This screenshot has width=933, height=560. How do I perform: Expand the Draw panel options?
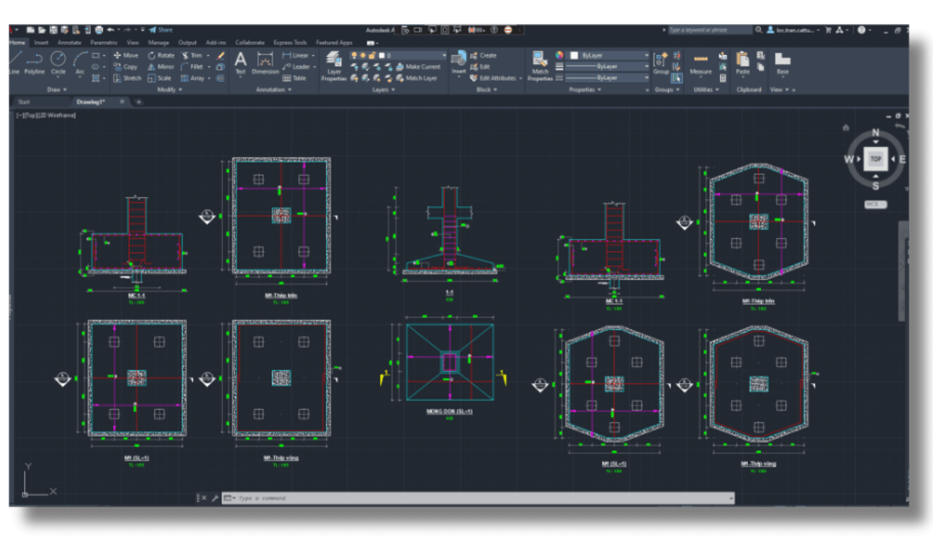coord(57,90)
